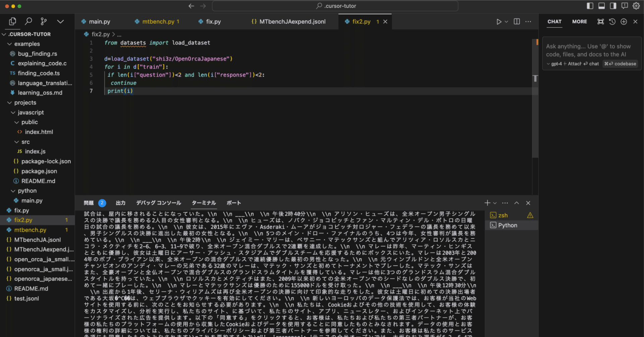The image size is (644, 337).
Task: Select the zsh terminal session
Action: pos(512,215)
